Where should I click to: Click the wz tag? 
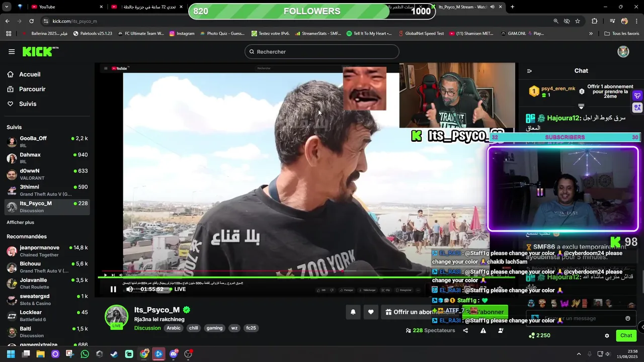coord(234,328)
